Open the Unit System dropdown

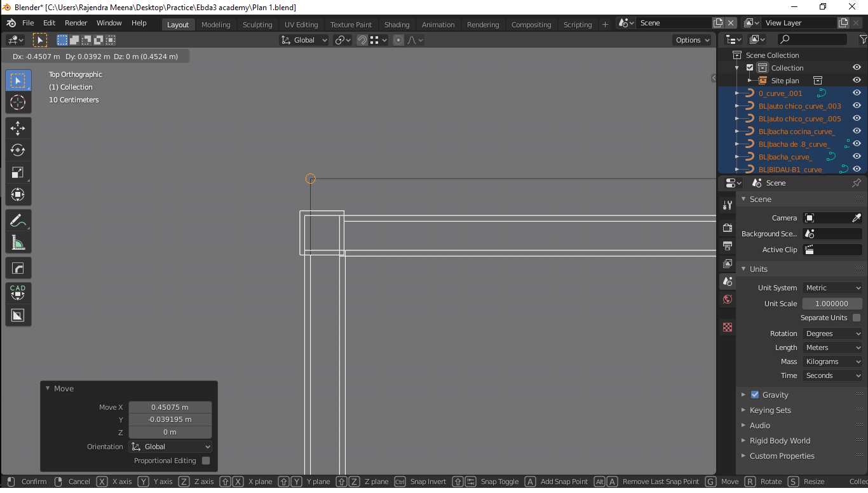pos(832,288)
